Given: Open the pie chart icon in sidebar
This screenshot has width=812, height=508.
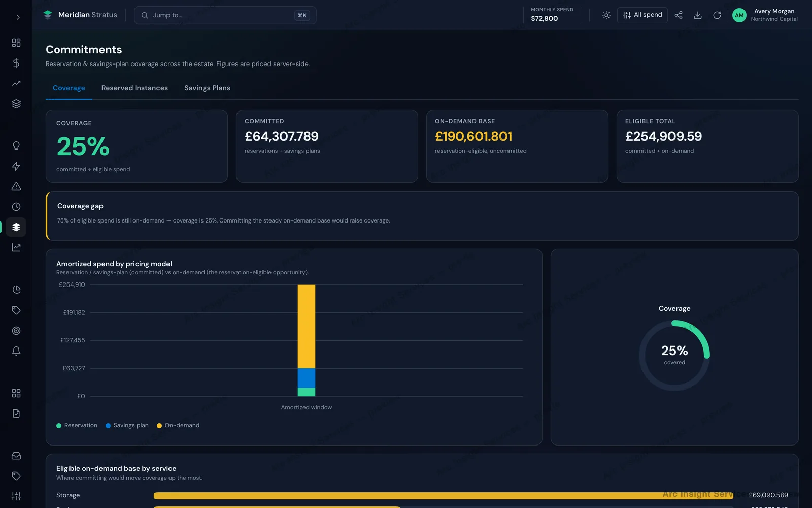Looking at the screenshot, I should point(16,290).
